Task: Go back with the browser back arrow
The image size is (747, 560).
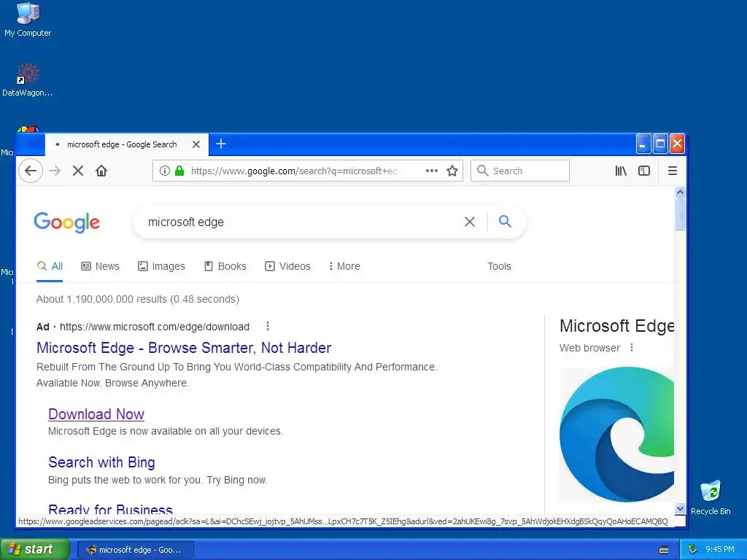Action: pyautogui.click(x=31, y=171)
